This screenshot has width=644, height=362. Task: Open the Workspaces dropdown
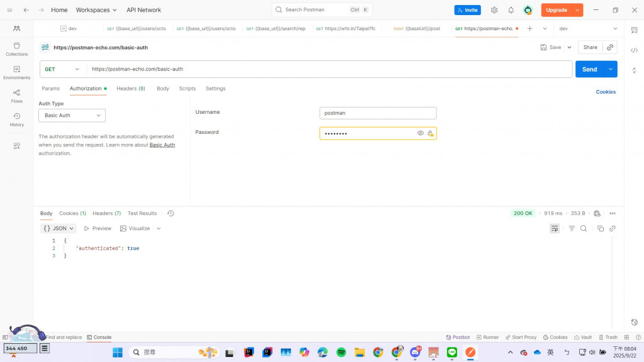coord(96,10)
